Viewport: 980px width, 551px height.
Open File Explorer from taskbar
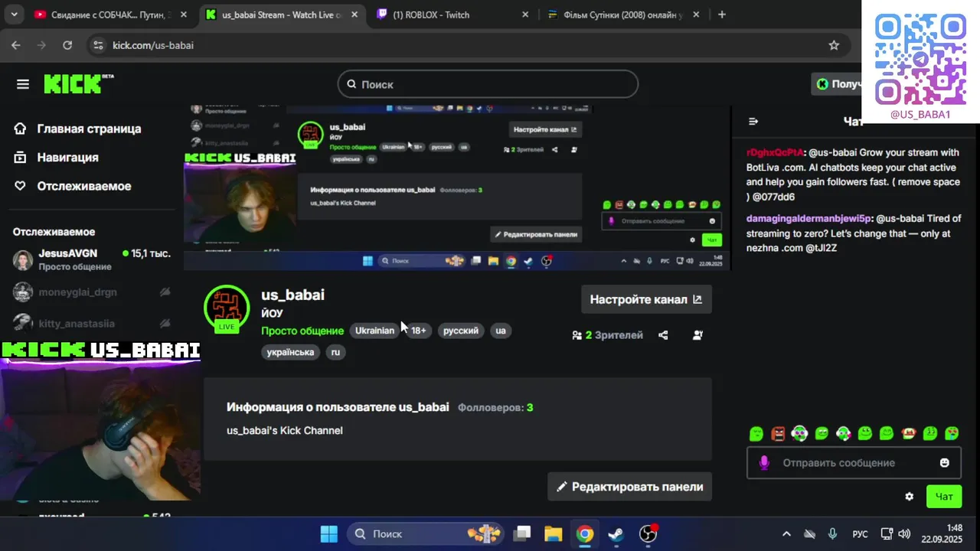tap(553, 533)
